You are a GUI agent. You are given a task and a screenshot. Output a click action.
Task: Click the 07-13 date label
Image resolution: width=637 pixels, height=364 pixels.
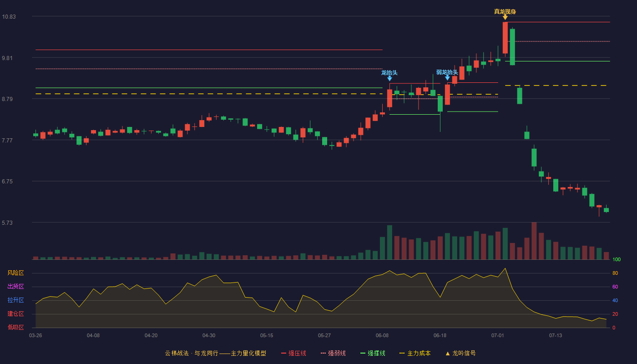[x=556, y=335]
